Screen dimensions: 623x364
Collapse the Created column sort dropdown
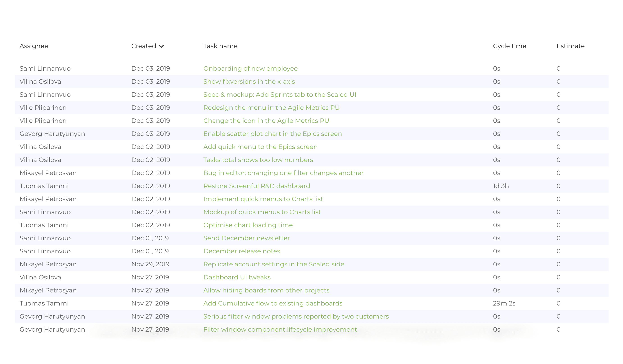[x=162, y=46]
